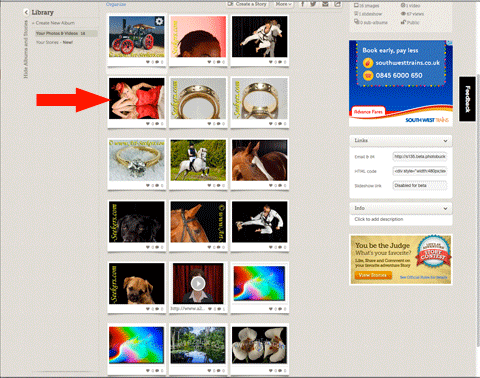The width and height of the screenshot is (480, 378).
Task: Click to add description under Info
Action: [x=379, y=219]
